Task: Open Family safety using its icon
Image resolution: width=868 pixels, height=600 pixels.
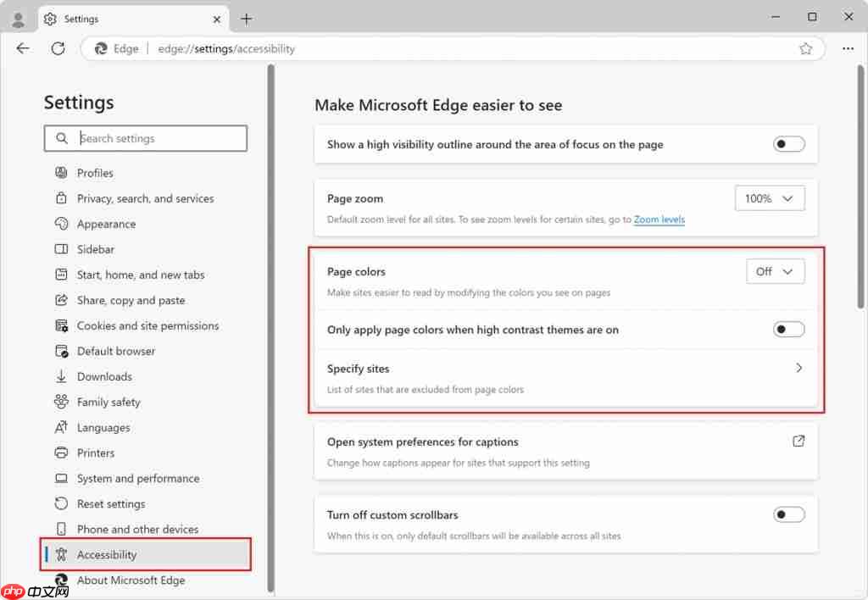Action: [62, 402]
